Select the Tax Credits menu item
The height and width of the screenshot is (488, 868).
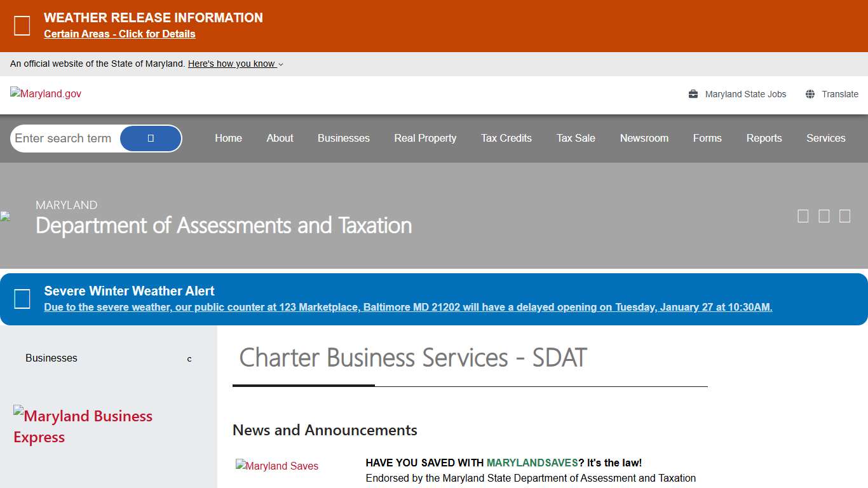(506, 138)
